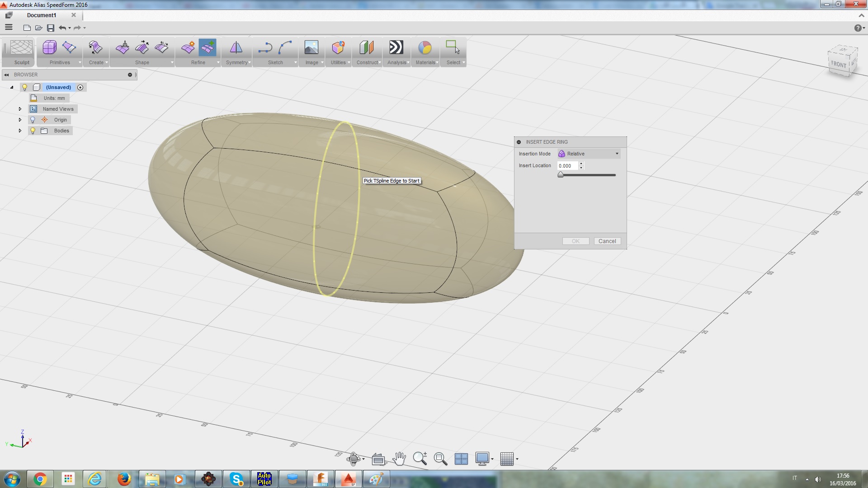Viewport: 868px width, 488px height.
Task: Select the Plane primitive tool
Action: (69, 47)
